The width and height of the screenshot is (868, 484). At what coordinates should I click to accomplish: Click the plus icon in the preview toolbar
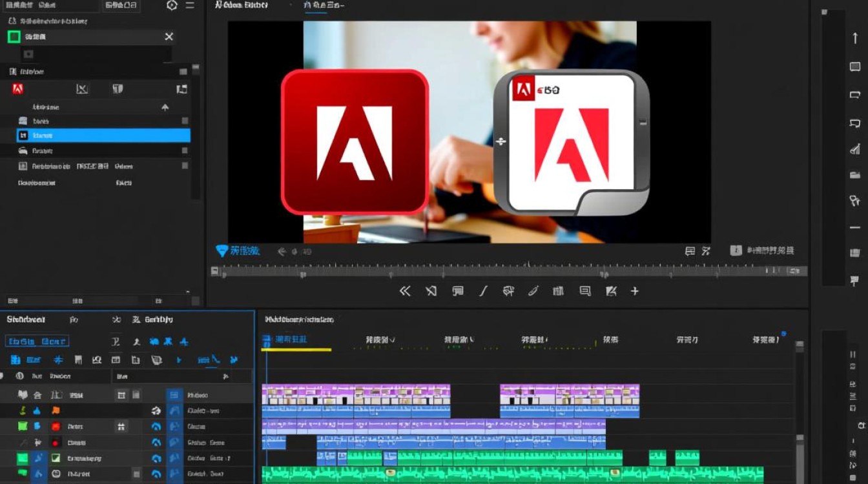point(635,291)
